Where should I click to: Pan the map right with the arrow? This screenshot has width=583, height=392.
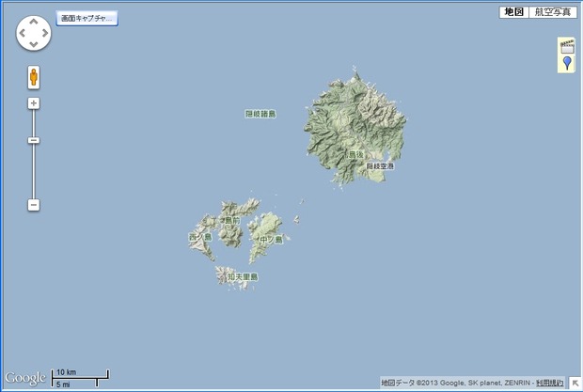45,33
